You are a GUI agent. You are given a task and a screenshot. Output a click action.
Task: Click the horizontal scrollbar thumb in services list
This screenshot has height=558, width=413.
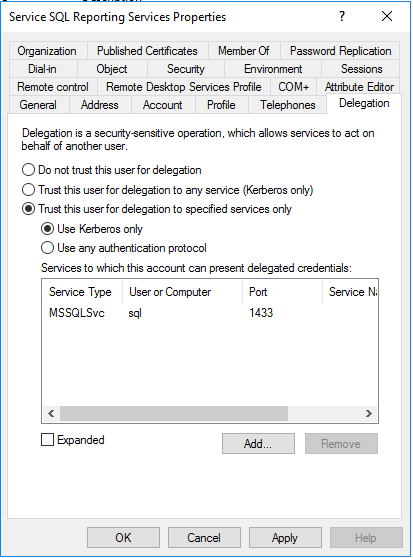pyautogui.click(x=174, y=414)
